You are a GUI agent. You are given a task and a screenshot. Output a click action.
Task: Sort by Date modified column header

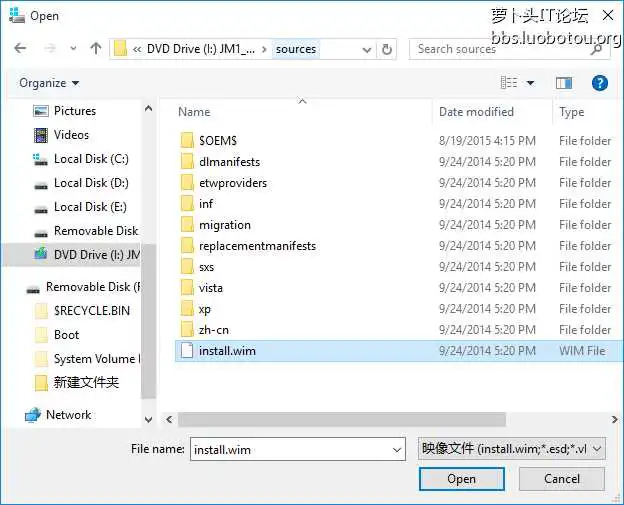(476, 112)
